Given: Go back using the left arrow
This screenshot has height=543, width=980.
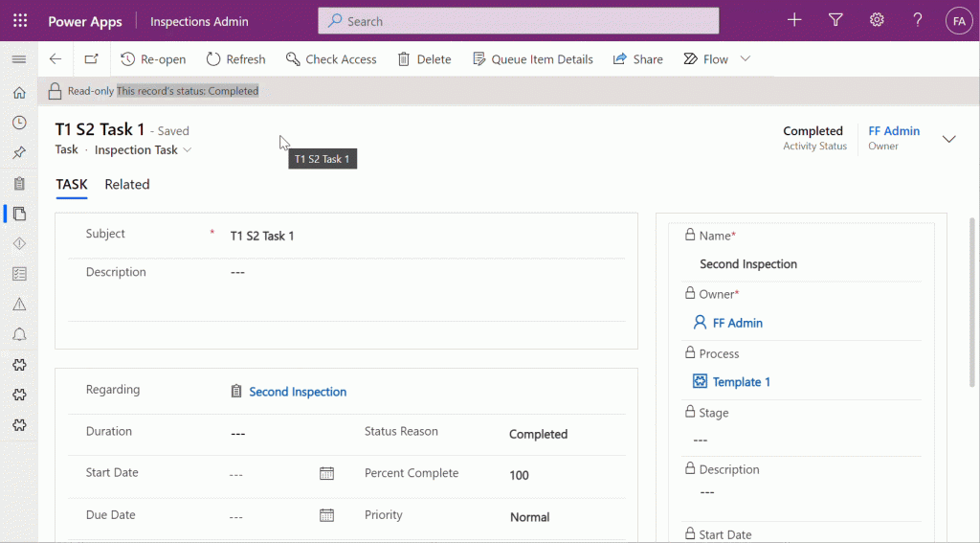Looking at the screenshot, I should point(56,58).
